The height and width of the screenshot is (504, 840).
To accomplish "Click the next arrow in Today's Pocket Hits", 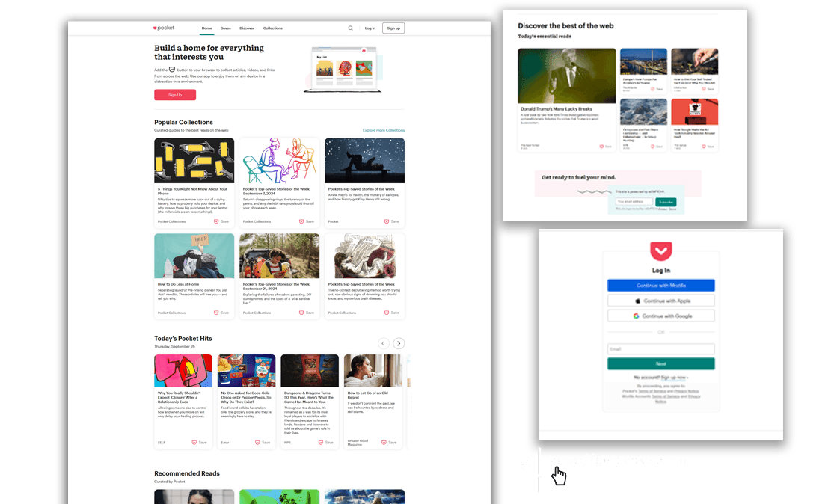I will point(399,343).
